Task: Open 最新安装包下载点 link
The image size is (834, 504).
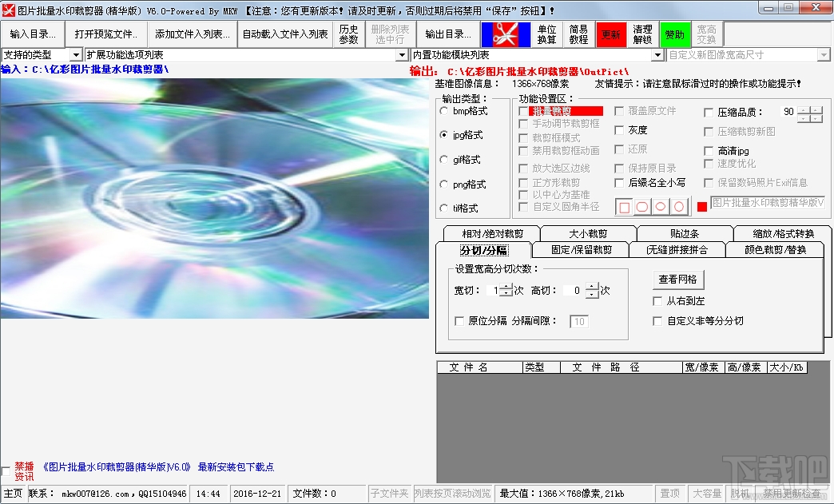Action: (236, 466)
